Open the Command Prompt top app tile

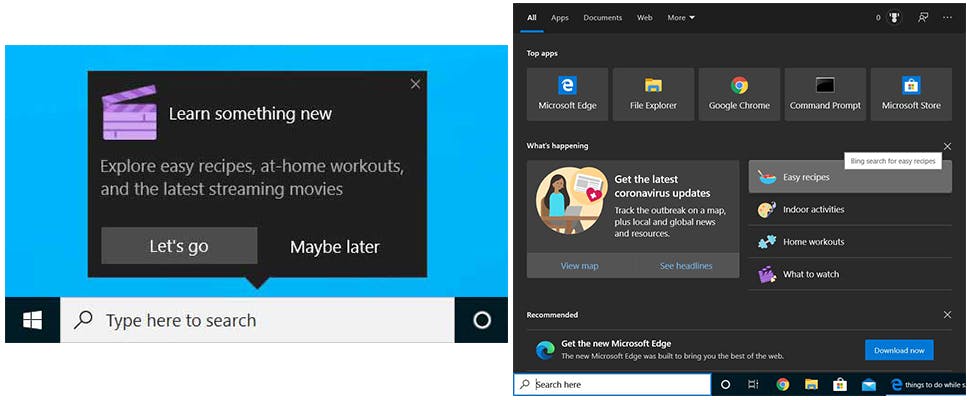pos(825,94)
